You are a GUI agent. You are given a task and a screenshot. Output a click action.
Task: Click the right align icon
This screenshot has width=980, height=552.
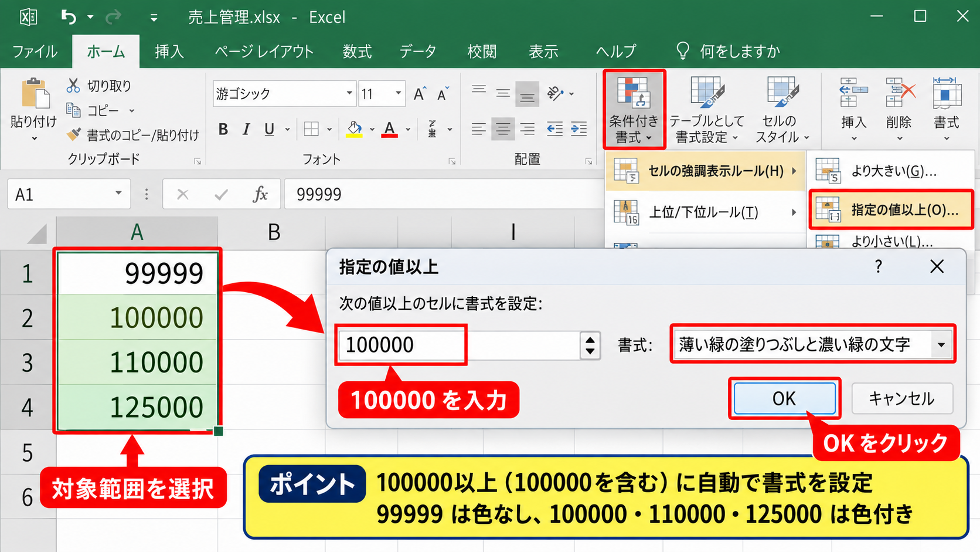[x=528, y=129]
